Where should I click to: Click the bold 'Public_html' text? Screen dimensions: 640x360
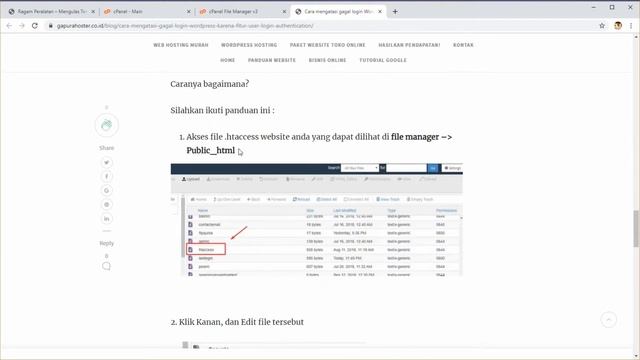211,151
